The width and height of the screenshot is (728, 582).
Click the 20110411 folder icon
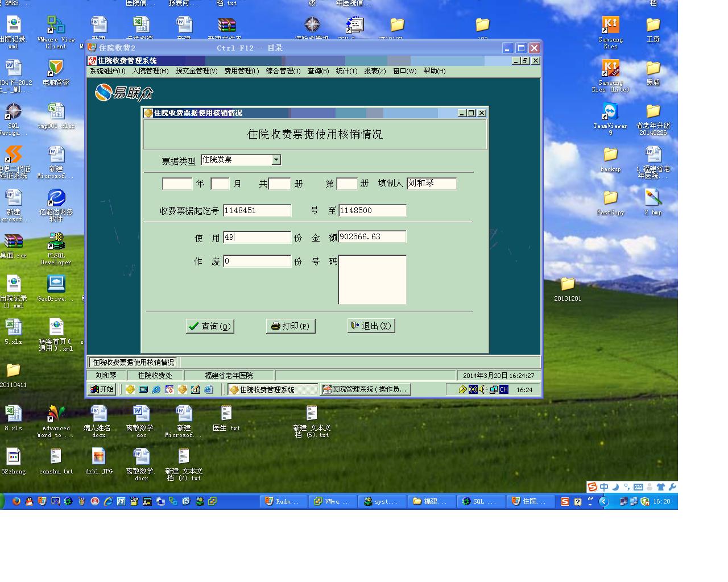[13, 375]
